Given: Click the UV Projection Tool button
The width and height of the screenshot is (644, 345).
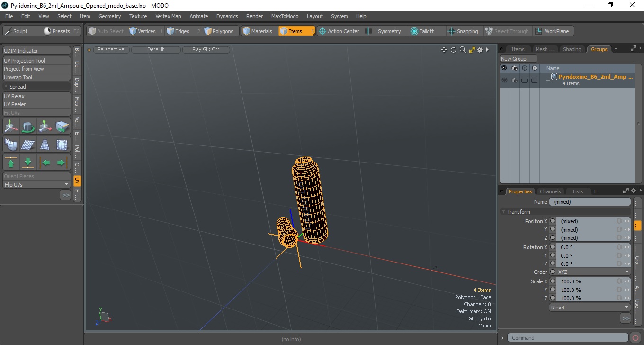Looking at the screenshot, I should pyautogui.click(x=36, y=61).
